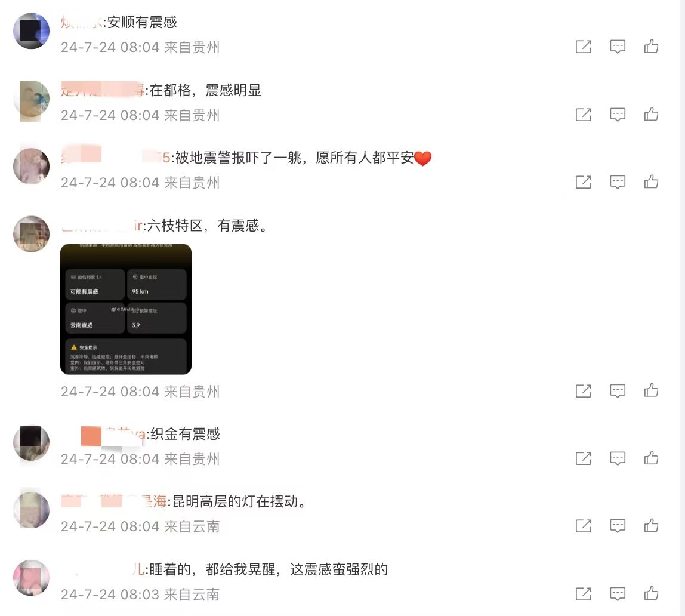Like the comment '在都格，震感明显'
Screen dimensions: 685x616
(651, 115)
